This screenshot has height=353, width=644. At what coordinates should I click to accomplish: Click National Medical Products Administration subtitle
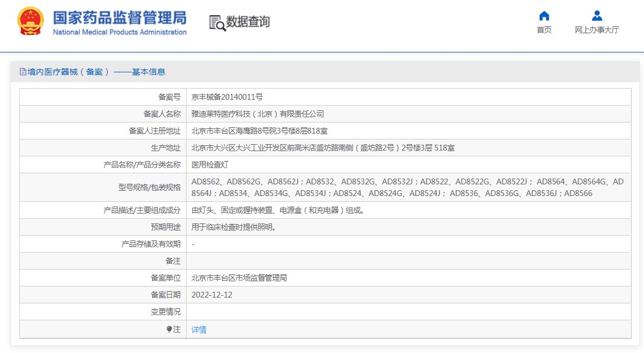[x=119, y=32]
